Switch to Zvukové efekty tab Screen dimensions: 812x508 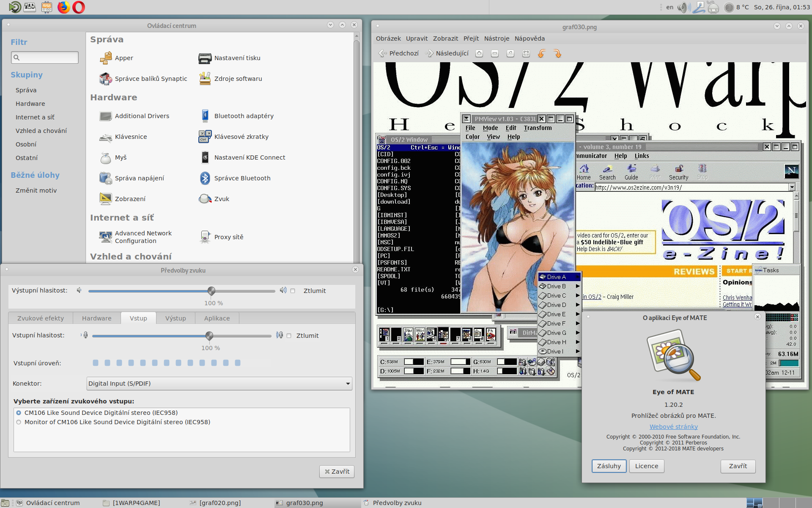41,318
